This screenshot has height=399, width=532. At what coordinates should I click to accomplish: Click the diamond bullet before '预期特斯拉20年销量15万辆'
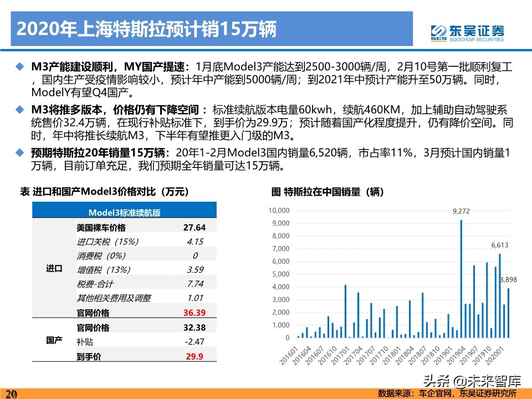[x=20, y=152]
